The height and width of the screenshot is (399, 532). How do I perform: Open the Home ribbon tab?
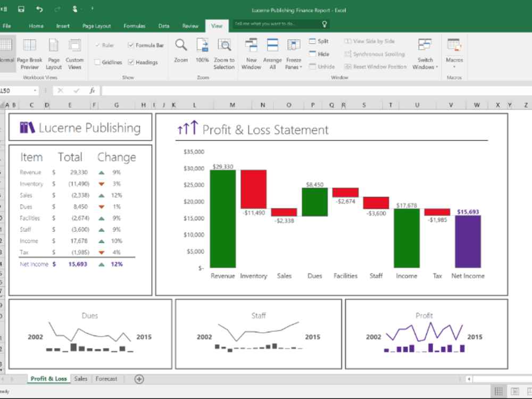(36, 26)
